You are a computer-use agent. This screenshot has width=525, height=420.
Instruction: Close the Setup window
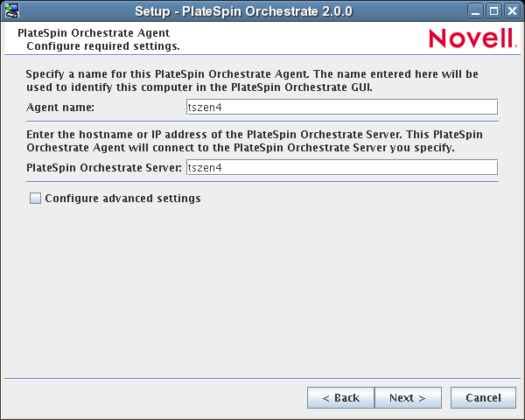point(511,11)
